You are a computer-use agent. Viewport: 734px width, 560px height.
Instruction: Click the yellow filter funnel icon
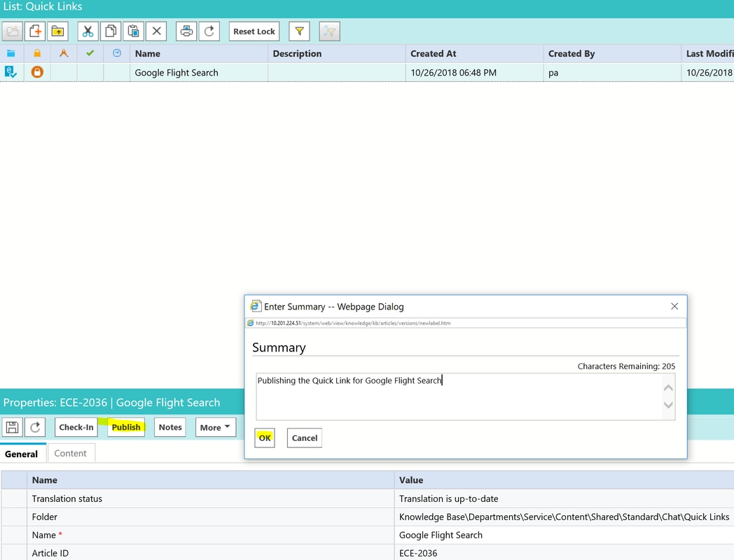pos(299,31)
